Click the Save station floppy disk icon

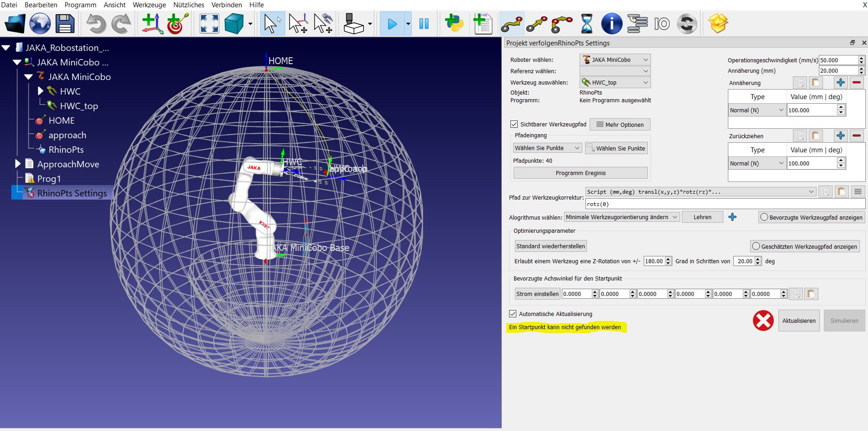65,24
